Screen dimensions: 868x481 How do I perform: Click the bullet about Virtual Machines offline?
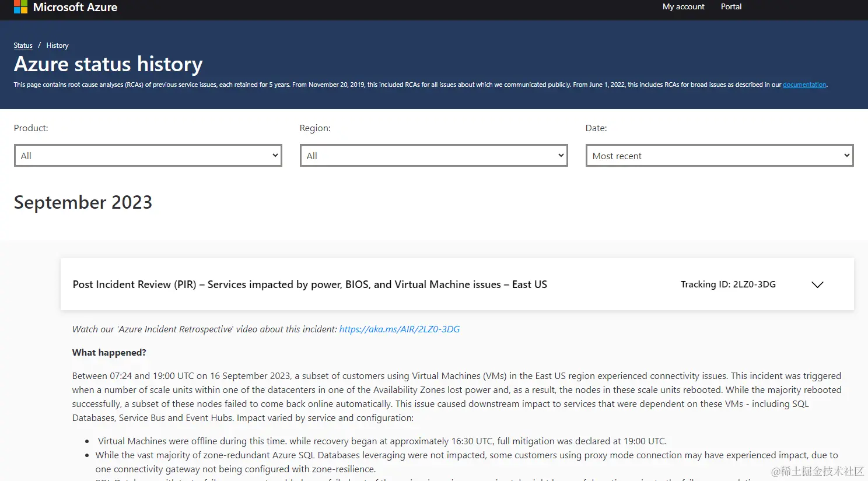tap(382, 441)
